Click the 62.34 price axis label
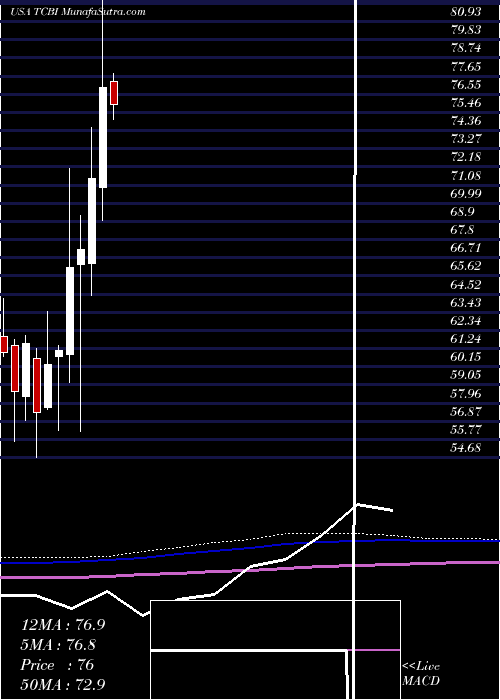Image resolution: width=500 pixels, height=700 pixels. (x=466, y=321)
